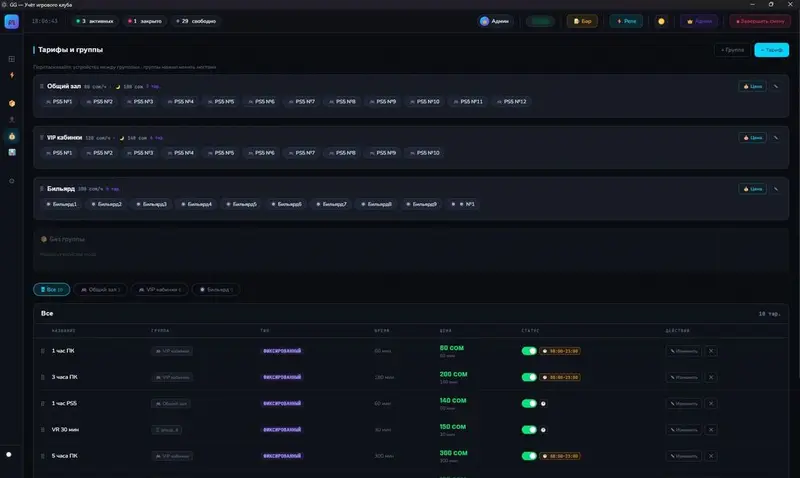Screen dimensions: 800x478
Task: Click the №1 chip in the Бильярд group
Action: 463,204
